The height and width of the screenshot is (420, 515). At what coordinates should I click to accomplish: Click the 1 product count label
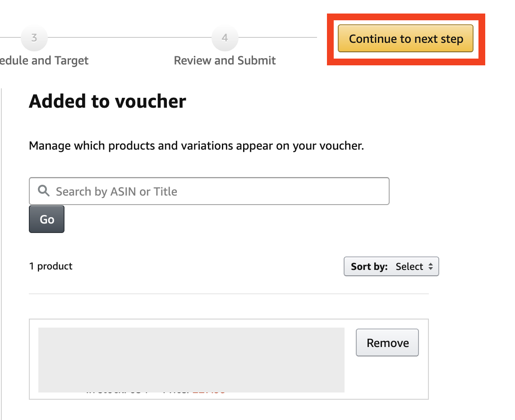pos(51,266)
